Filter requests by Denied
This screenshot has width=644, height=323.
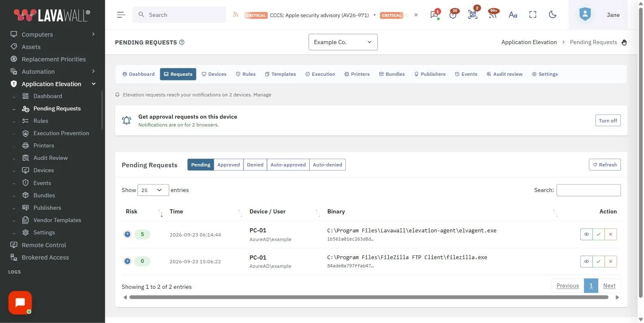point(255,165)
